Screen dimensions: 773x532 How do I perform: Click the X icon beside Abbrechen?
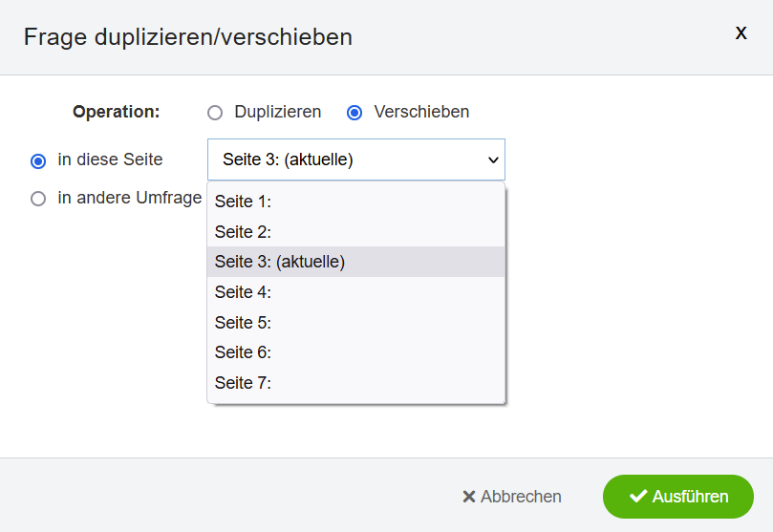(x=469, y=497)
